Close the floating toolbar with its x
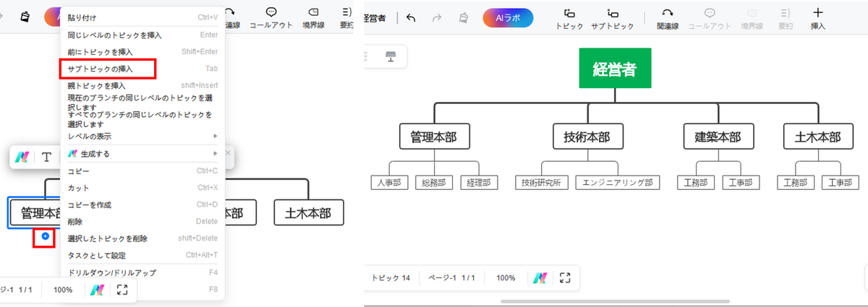Screen dimensions: 868x307 coord(228,153)
